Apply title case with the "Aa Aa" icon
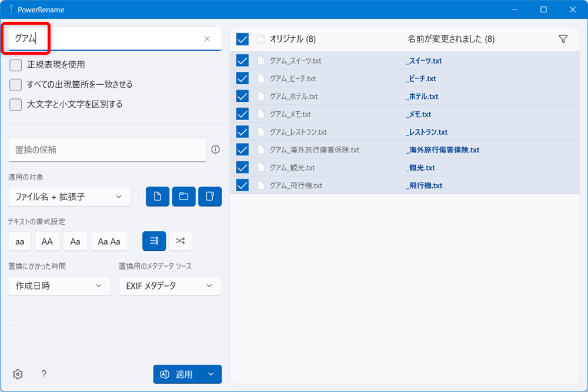This screenshot has width=588, height=392. (109, 241)
